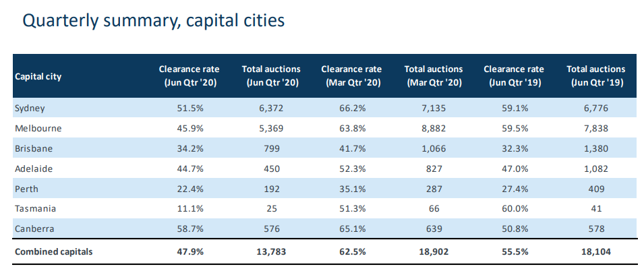Click the 18,104 combined total for Jun '19
Image resolution: width=644 pixels, height=277 pixels.
click(x=595, y=251)
